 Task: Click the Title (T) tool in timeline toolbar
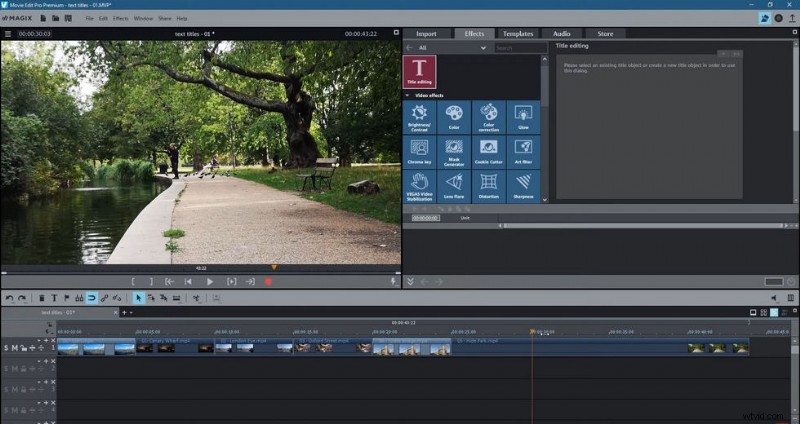click(x=54, y=298)
